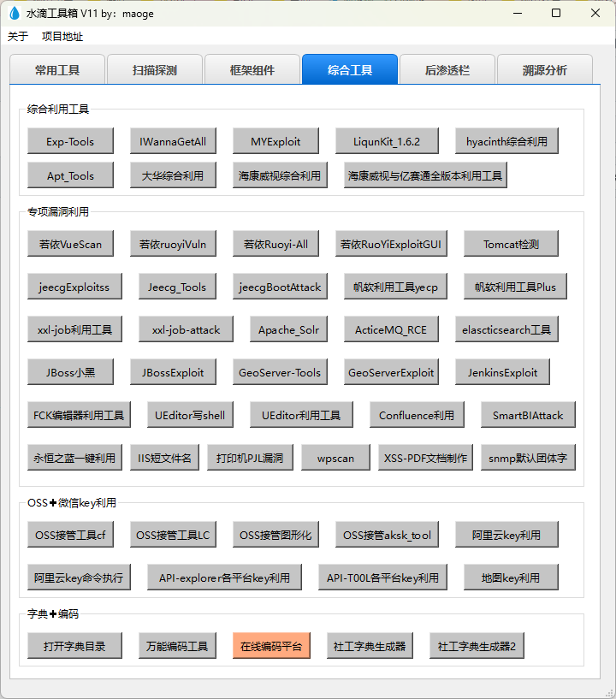Screen dimensions: 616x699
Task: Launch MYExploit
Action: coord(275,141)
